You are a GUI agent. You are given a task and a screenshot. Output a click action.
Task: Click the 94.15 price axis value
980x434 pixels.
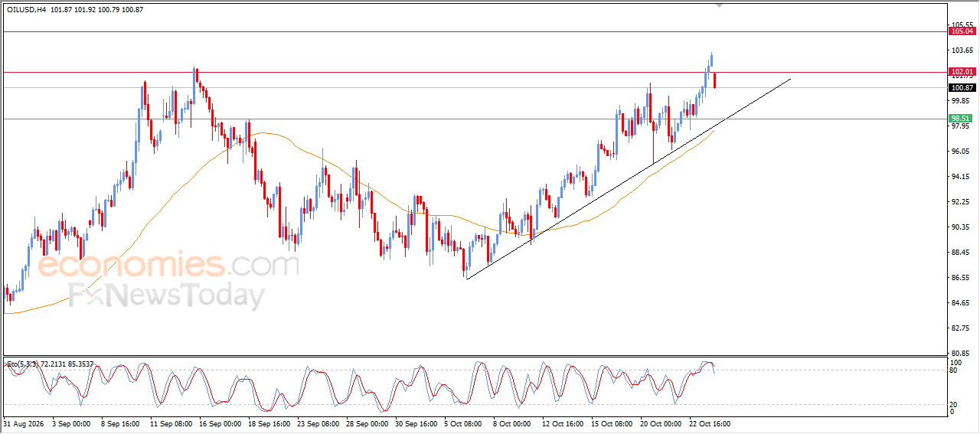pos(962,177)
